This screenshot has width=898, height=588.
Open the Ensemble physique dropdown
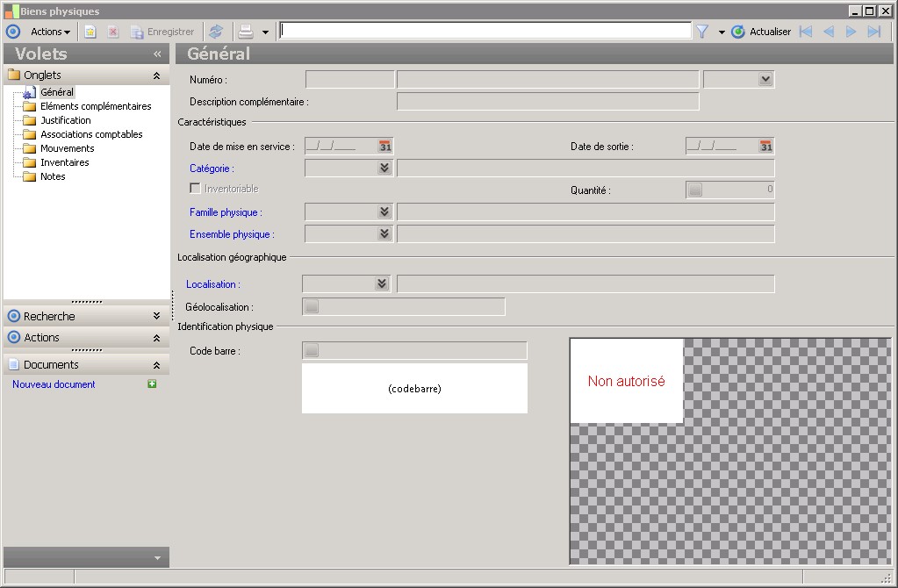(x=384, y=233)
